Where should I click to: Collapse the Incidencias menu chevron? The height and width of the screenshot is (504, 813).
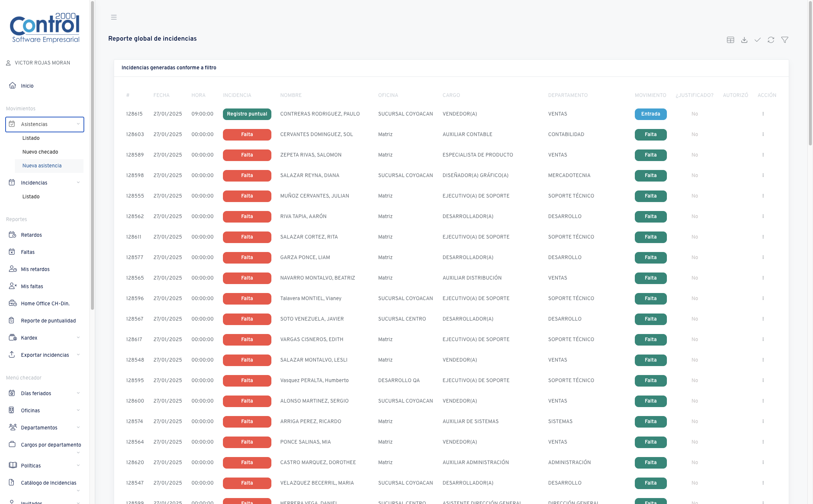point(78,183)
